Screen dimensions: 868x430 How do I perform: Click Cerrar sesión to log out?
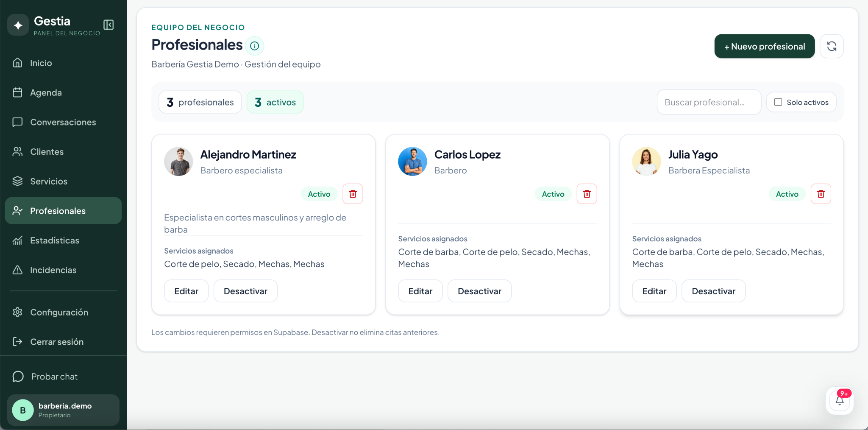click(x=63, y=342)
